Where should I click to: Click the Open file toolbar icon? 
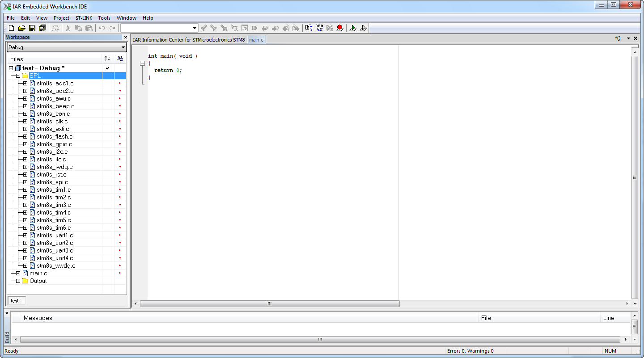(21, 28)
